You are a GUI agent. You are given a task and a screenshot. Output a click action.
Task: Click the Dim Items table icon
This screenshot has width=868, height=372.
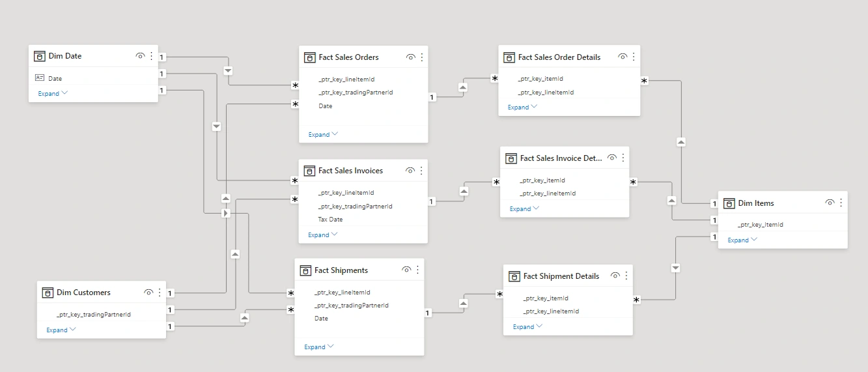[x=729, y=203]
